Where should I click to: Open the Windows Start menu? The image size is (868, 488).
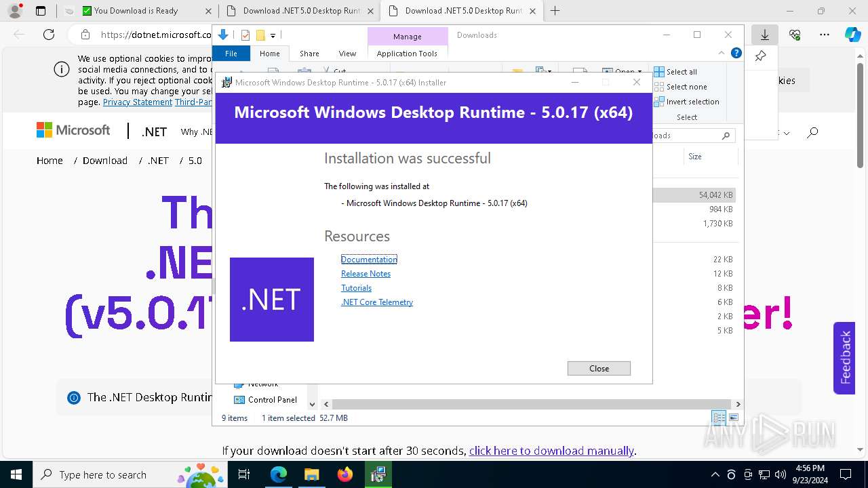pyautogui.click(x=16, y=475)
